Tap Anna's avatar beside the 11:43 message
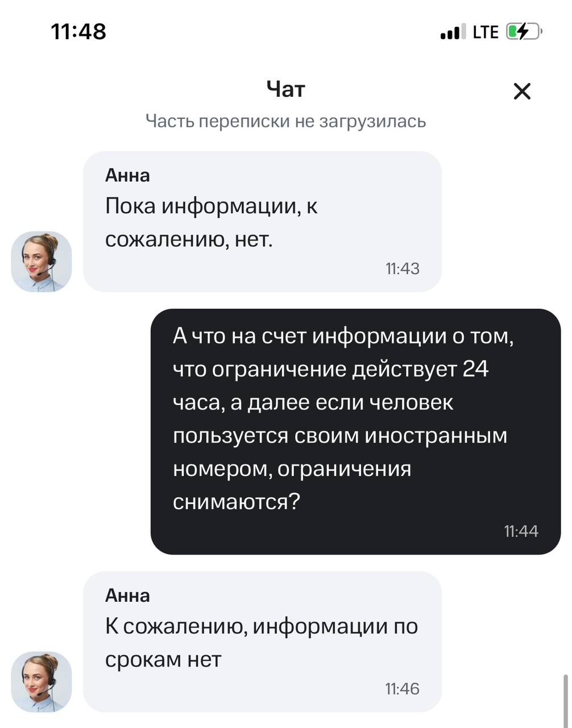This screenshot has height=728, width=572. pos(42,262)
